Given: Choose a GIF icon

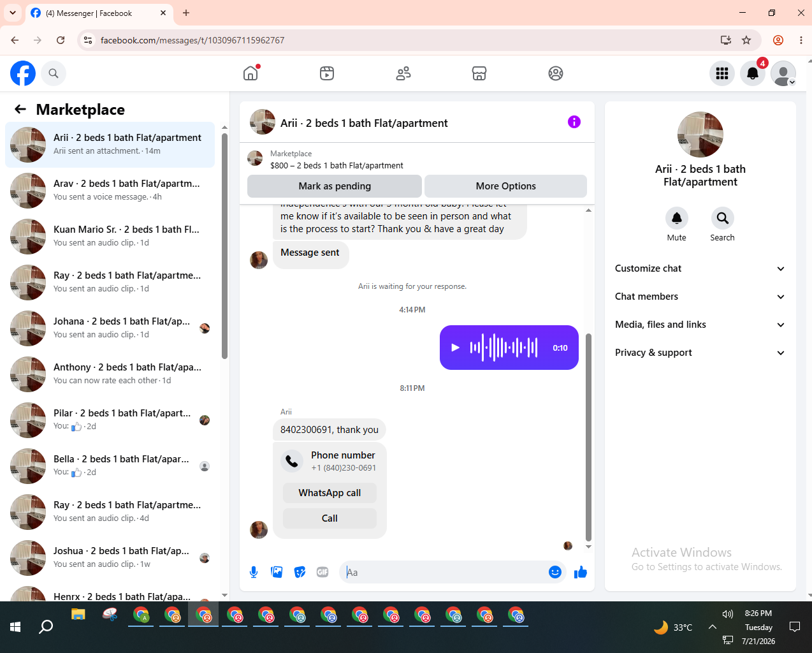Looking at the screenshot, I should [x=323, y=572].
